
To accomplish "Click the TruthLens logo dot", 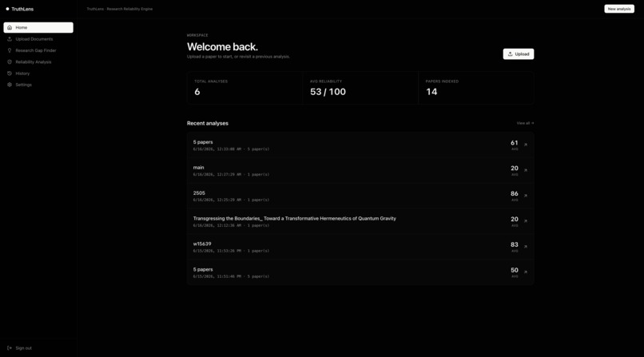I will tap(7, 9).
